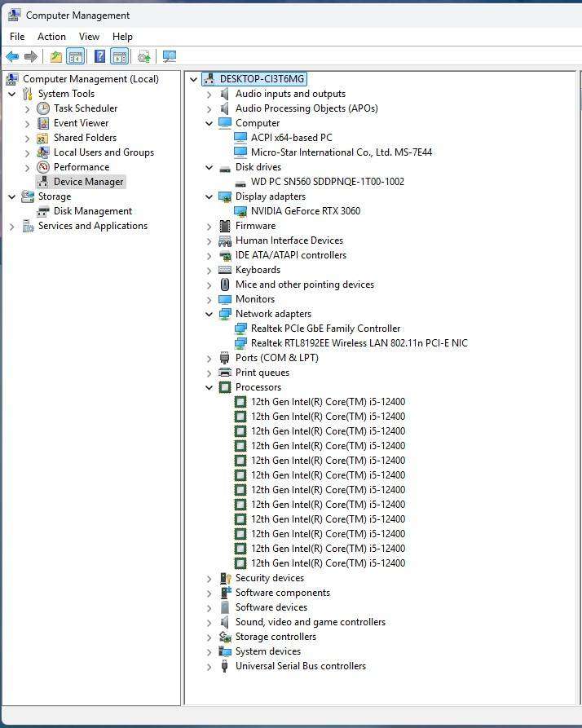This screenshot has width=582, height=728.
Task: Select the Software devices category
Action: point(271,607)
